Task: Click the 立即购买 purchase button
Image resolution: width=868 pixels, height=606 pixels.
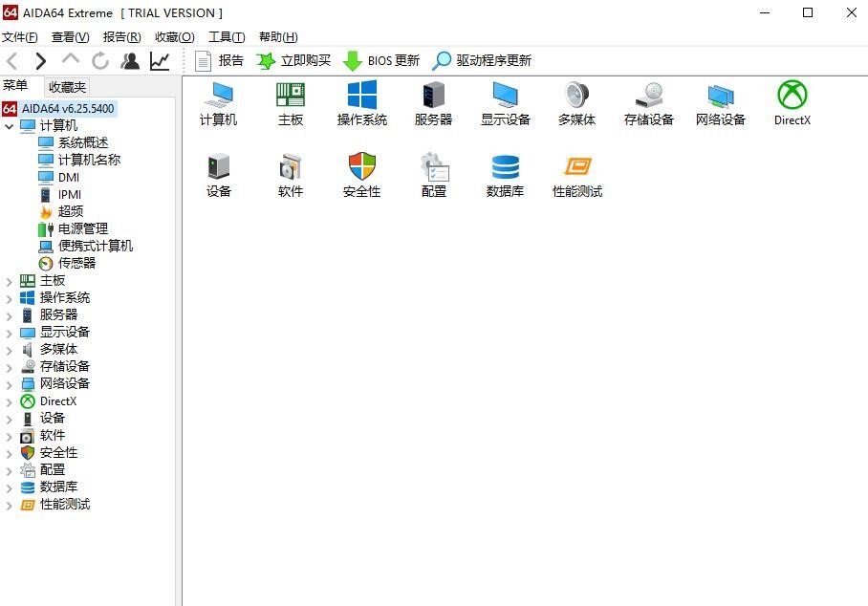Action: 305,59
